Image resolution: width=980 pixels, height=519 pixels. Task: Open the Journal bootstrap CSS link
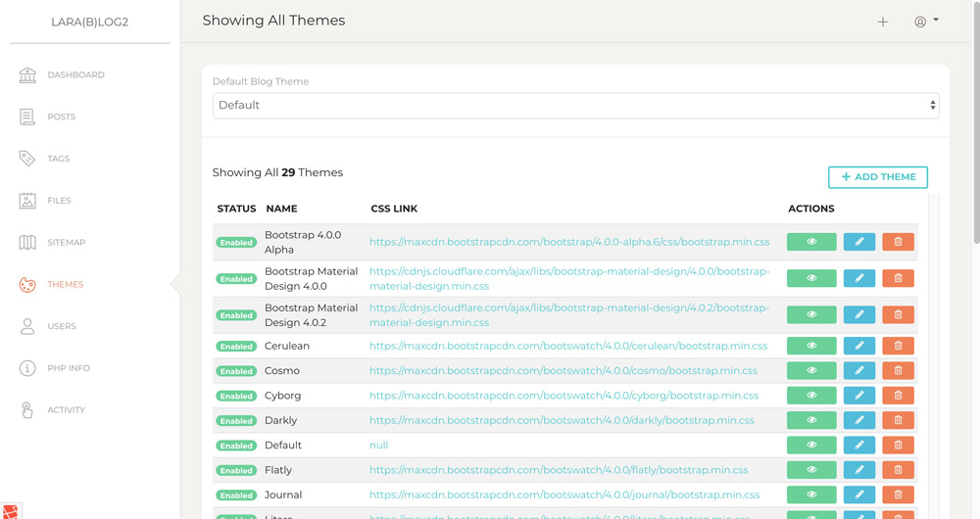click(x=563, y=495)
